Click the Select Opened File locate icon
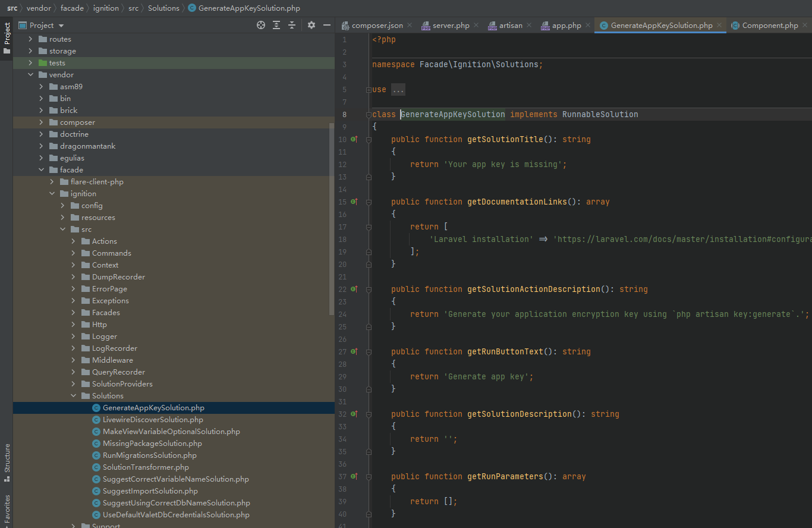This screenshot has height=528, width=812. tap(261, 25)
